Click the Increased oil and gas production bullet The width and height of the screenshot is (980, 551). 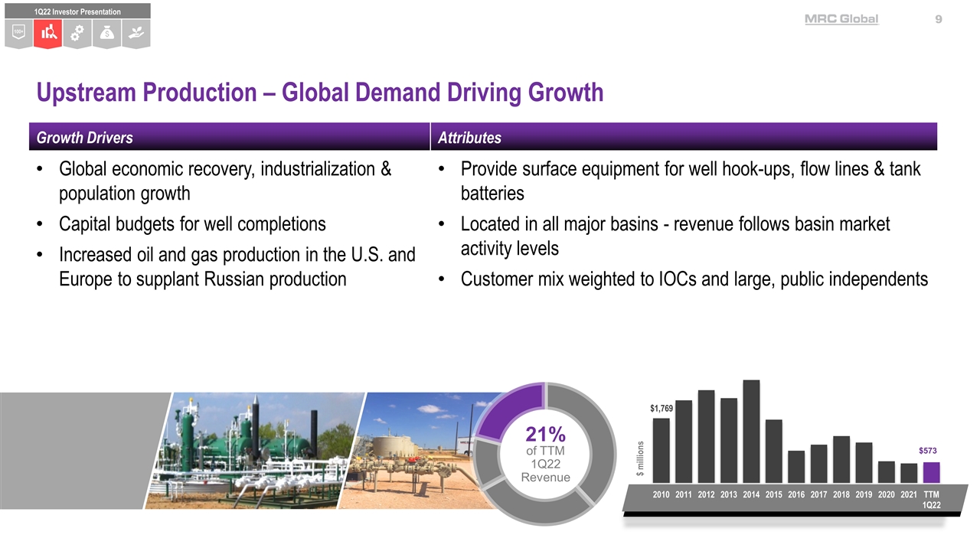point(226,266)
